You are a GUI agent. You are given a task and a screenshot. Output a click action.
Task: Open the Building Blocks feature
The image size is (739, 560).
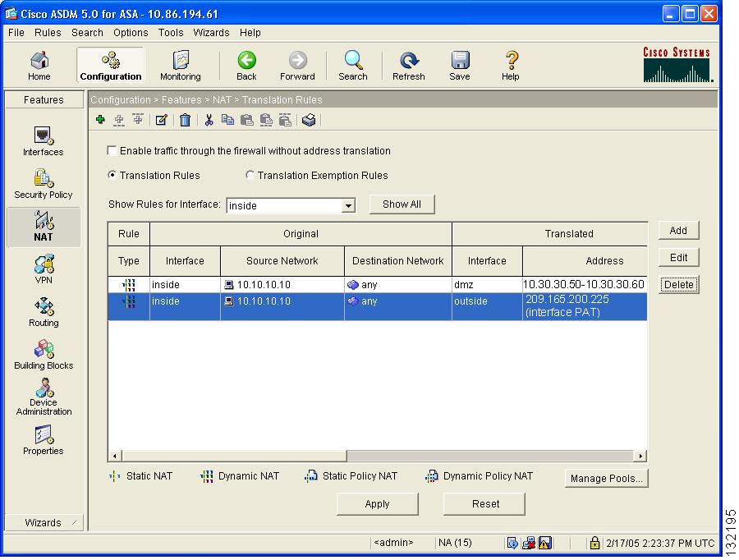44,355
